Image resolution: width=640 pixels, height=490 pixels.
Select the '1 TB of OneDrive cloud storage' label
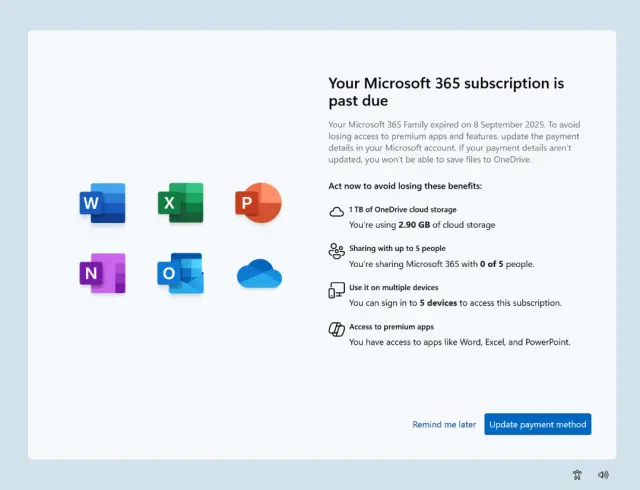coord(402,209)
